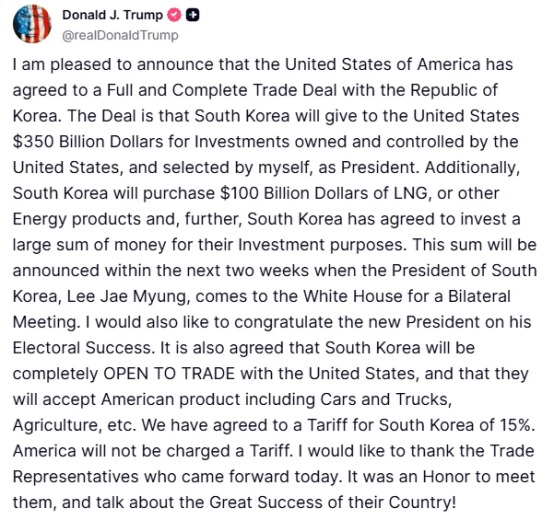Open the Donald J. Trump display name

click(112, 15)
